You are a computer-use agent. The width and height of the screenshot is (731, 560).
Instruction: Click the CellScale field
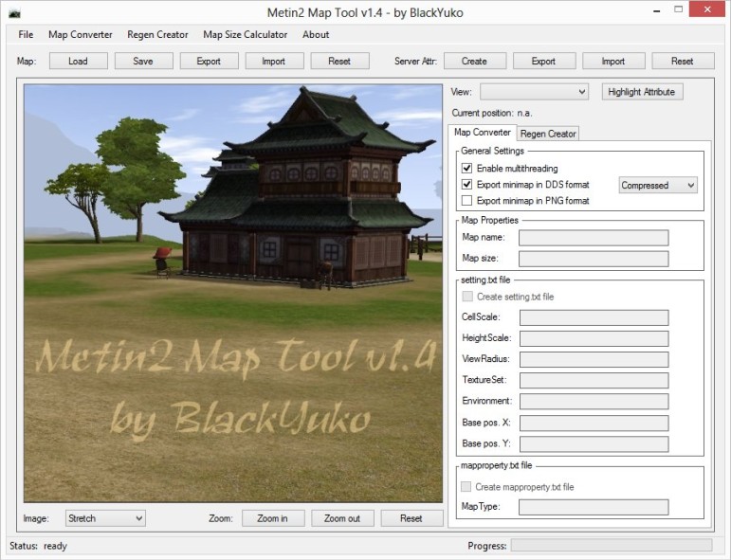[594, 317]
